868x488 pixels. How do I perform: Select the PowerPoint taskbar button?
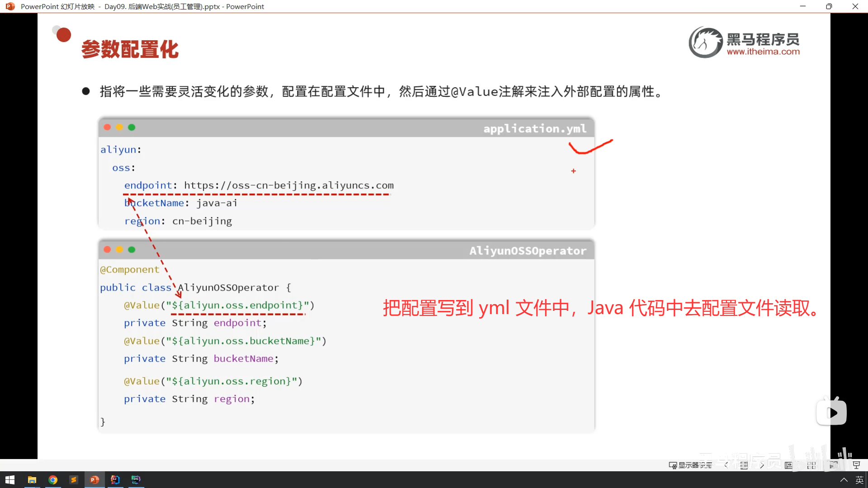click(94, 479)
